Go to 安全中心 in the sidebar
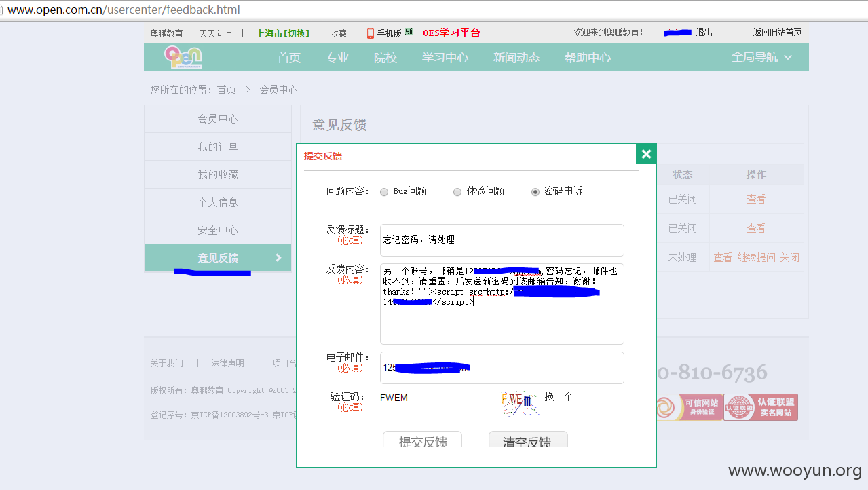 click(218, 230)
